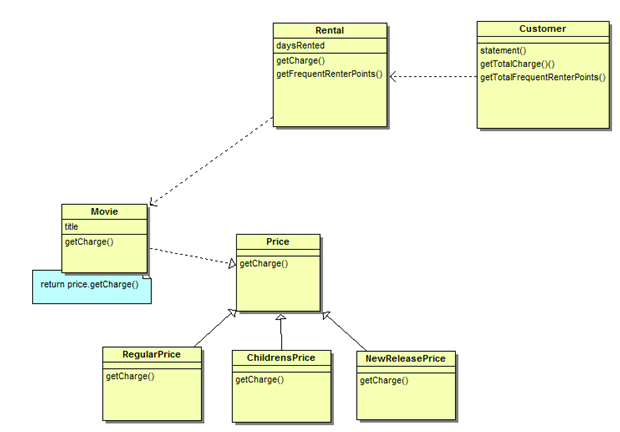Click getCharge() operation inside Rental class
Image resolution: width=620 pixels, height=432 pixels.
click(300, 61)
